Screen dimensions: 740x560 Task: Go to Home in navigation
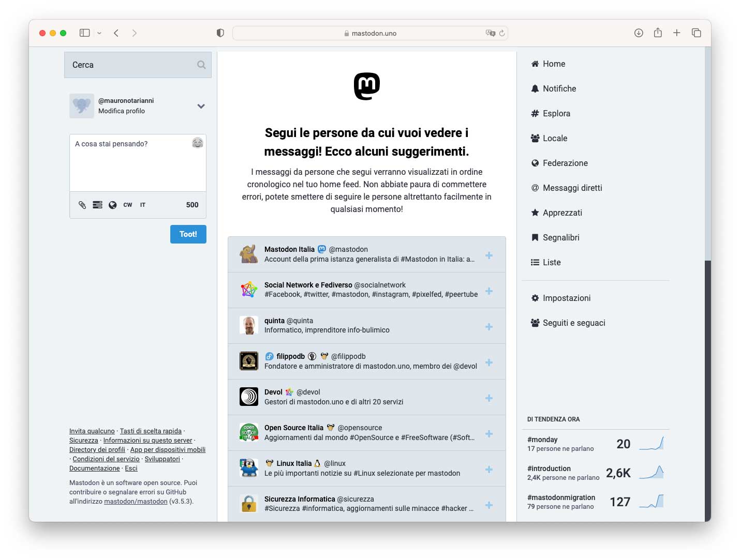coord(548,64)
